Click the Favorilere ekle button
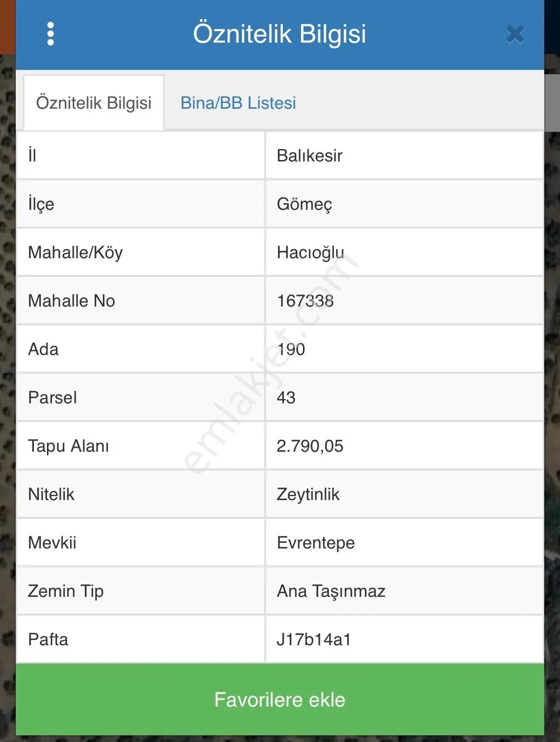560x742 pixels. click(x=280, y=699)
